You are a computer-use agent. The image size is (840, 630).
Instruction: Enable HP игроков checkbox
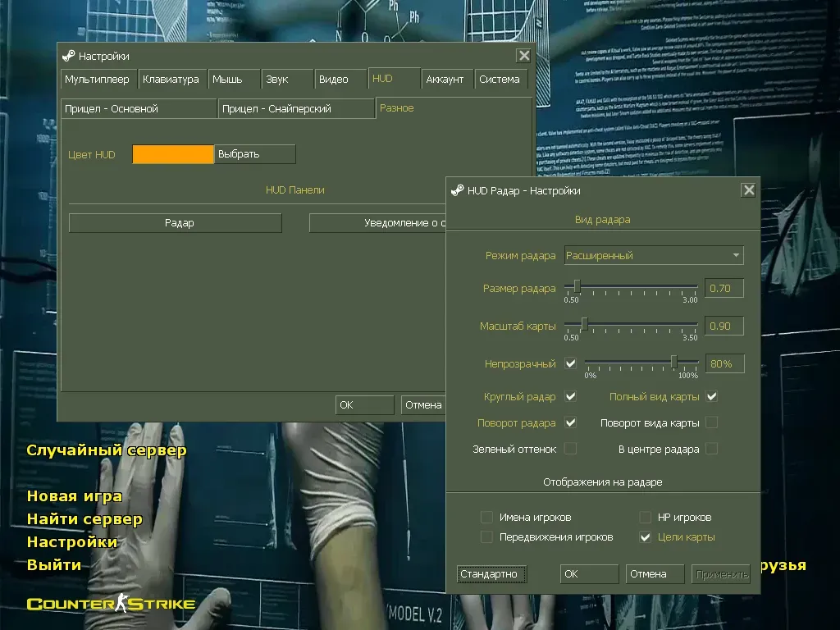(x=645, y=517)
